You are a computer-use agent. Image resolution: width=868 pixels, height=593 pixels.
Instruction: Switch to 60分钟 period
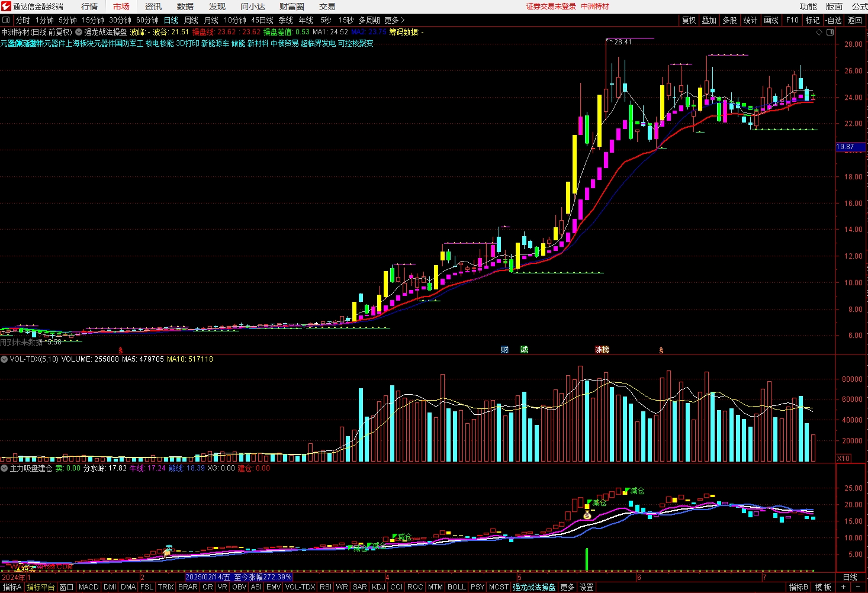coord(147,20)
